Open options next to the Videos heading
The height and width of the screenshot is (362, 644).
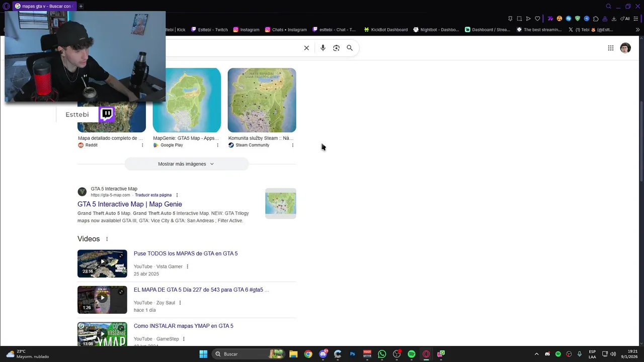[107, 239]
